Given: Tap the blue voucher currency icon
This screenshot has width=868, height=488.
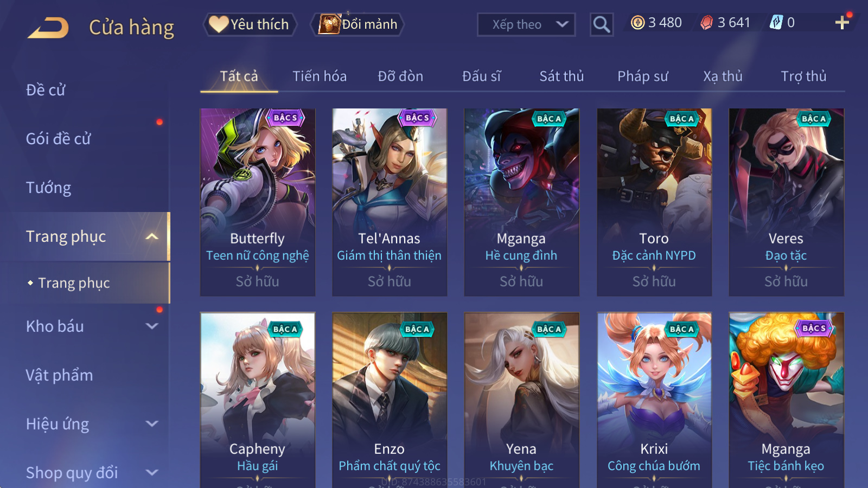Looking at the screenshot, I should click(776, 22).
